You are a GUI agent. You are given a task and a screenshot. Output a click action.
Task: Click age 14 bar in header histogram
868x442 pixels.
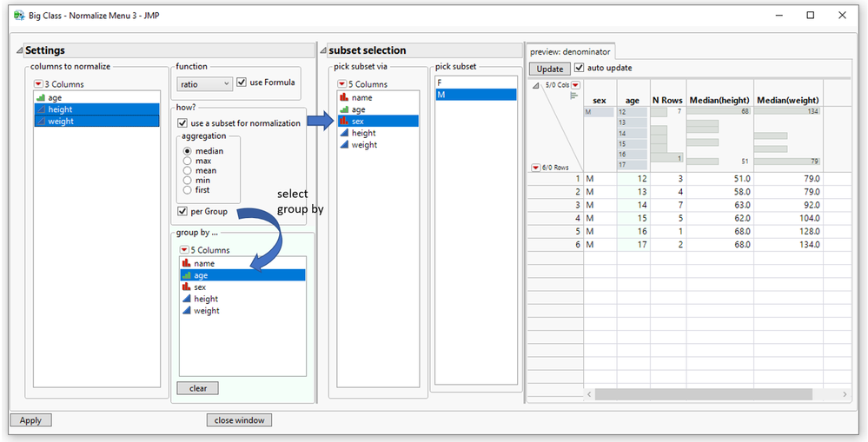pyautogui.click(x=633, y=134)
